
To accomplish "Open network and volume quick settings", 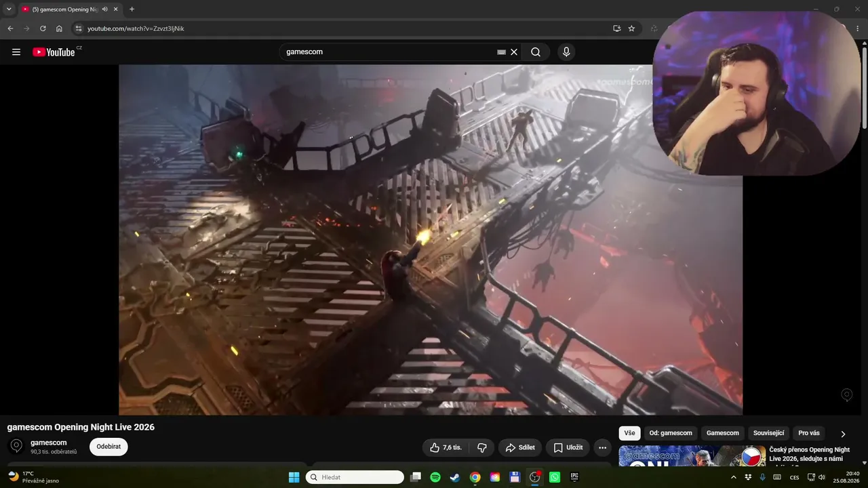I will pyautogui.click(x=816, y=477).
